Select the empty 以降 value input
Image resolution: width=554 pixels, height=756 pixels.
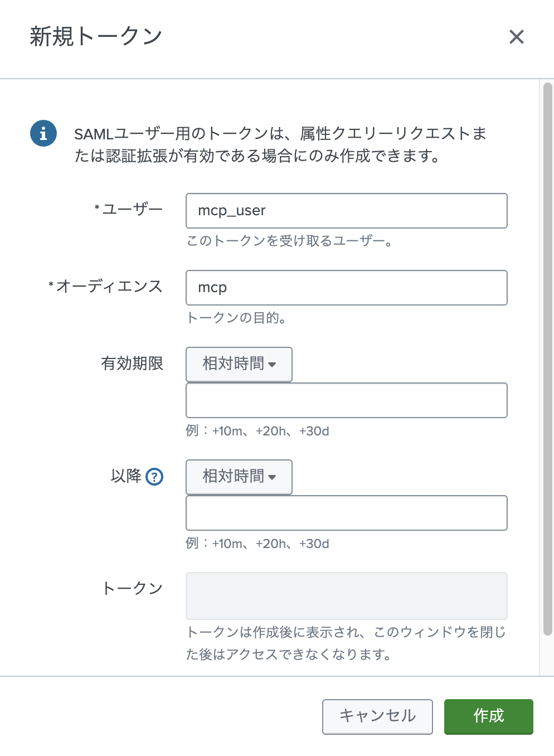pyautogui.click(x=346, y=513)
